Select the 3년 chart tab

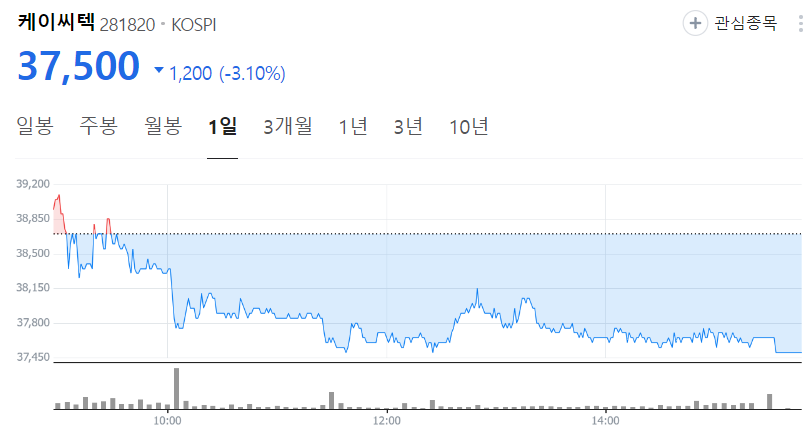pyautogui.click(x=408, y=126)
